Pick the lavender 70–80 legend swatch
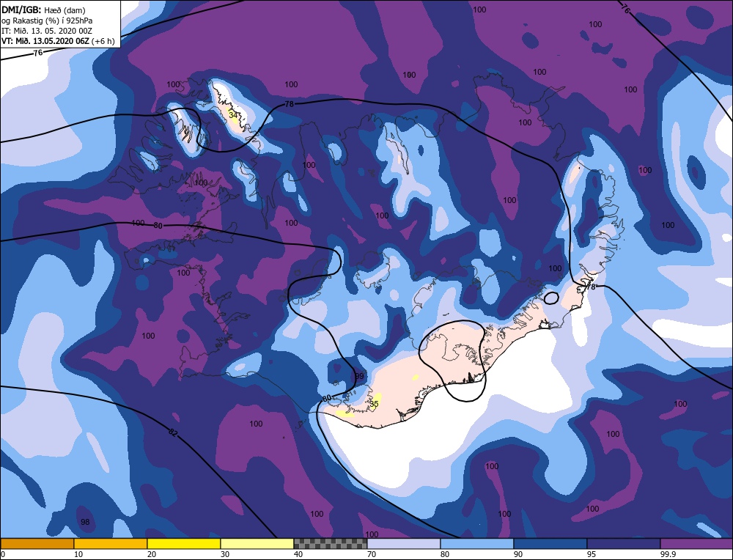Image resolution: width=733 pixels, height=560 pixels. (404, 543)
